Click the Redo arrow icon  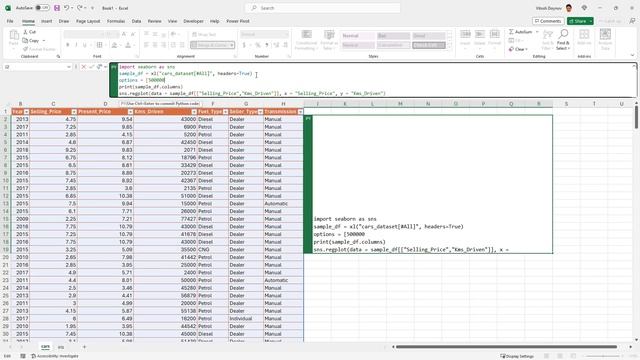(80, 8)
